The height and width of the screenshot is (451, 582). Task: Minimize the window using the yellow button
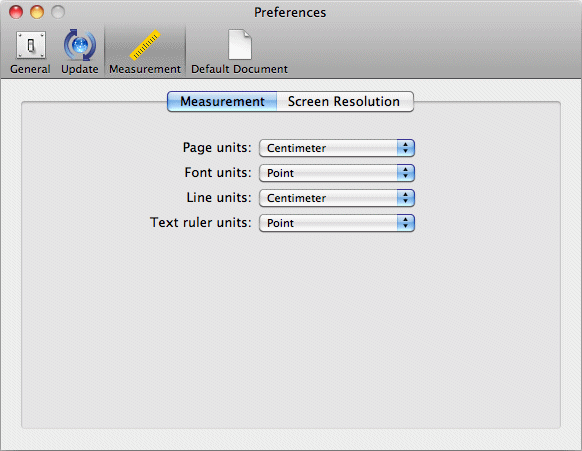(x=37, y=12)
